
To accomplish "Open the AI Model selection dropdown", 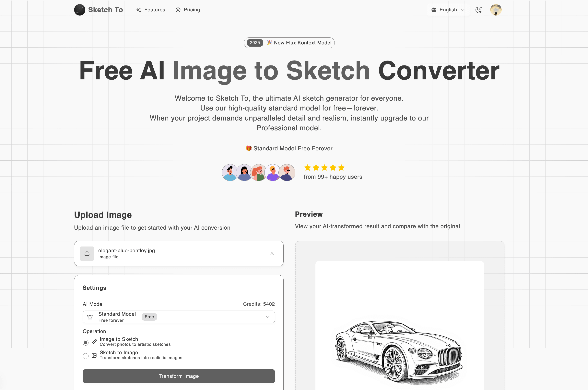I will pos(179,317).
